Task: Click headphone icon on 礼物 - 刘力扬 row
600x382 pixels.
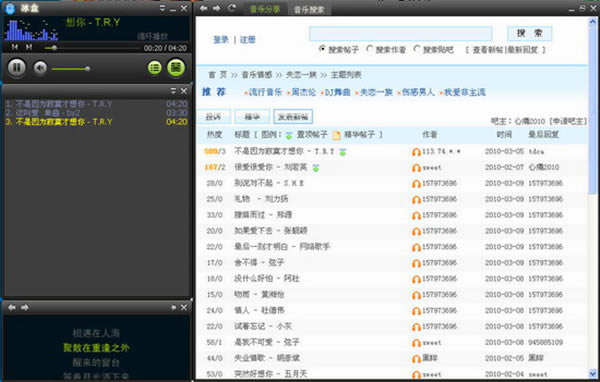Action: coord(416,200)
